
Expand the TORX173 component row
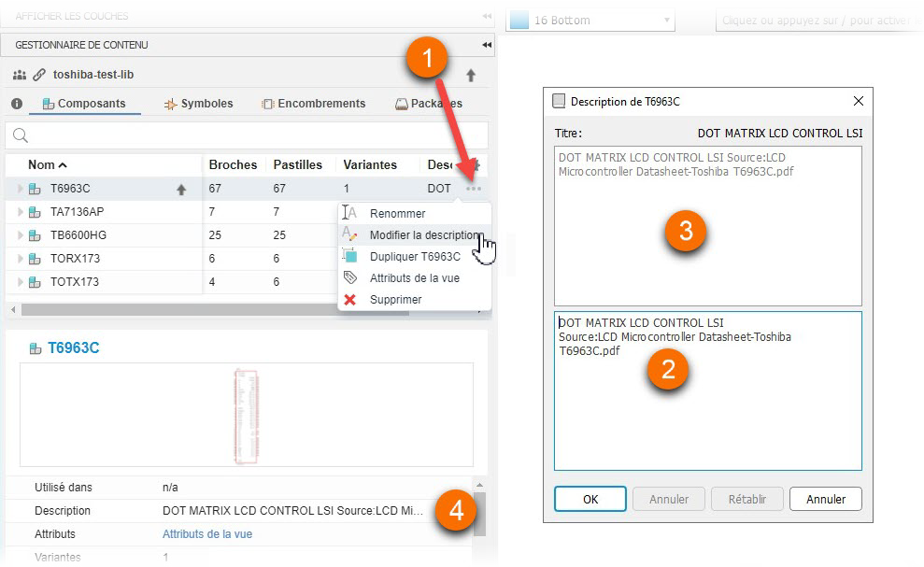coord(20,259)
